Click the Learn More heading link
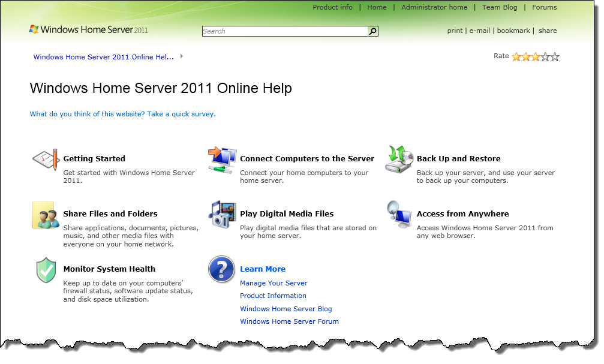This screenshot has width=604, height=364. (263, 269)
